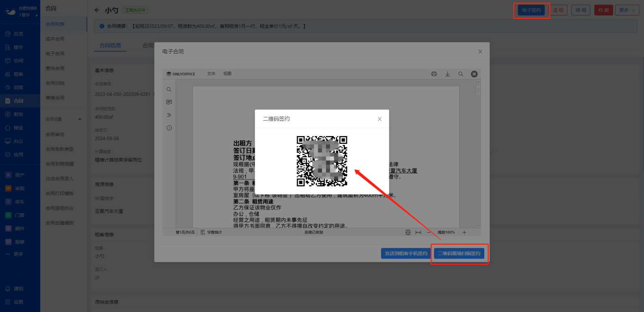Open 通知 notifications in sidebar
The height and width of the screenshot is (312, 644).
pos(20,288)
